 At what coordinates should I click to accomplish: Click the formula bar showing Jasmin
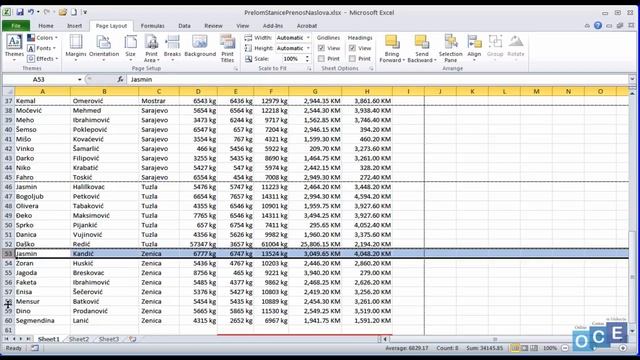tap(378, 79)
